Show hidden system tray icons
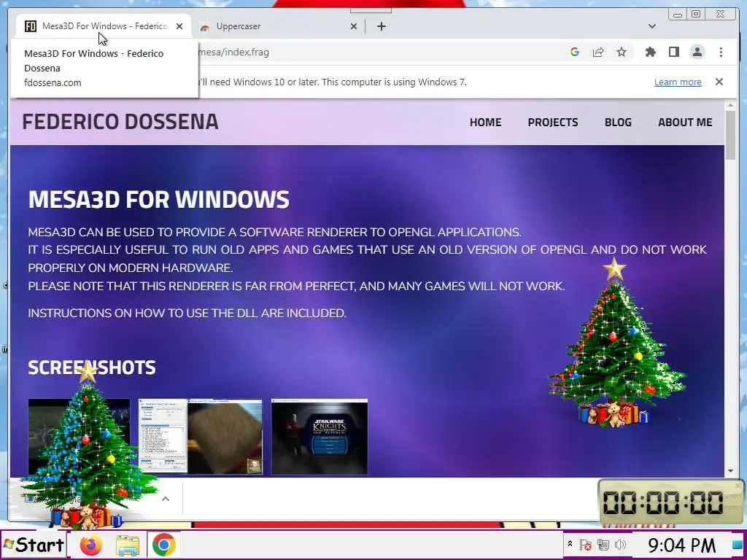The width and height of the screenshot is (747, 560). 570,543
